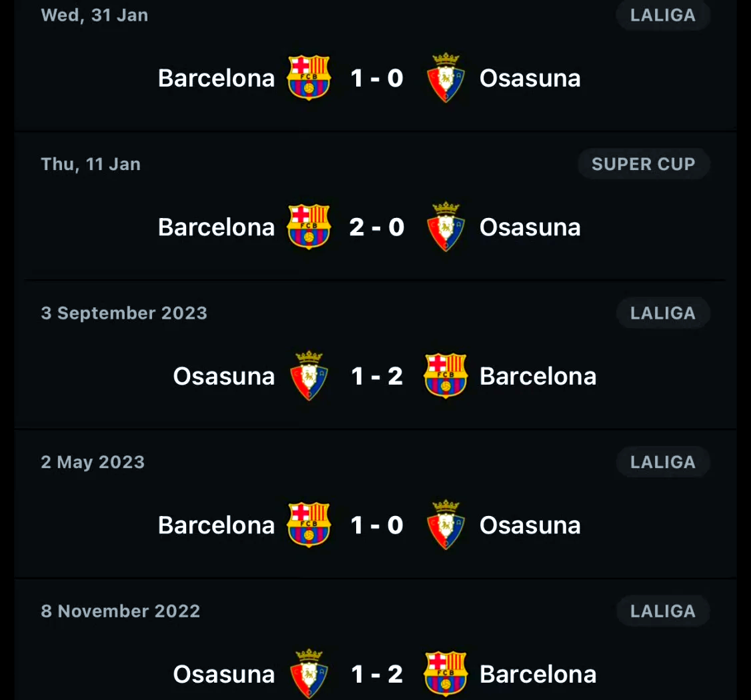Click Barcelona crest in Super Cup match
Viewport: 751px width, 700px height.
point(308,227)
